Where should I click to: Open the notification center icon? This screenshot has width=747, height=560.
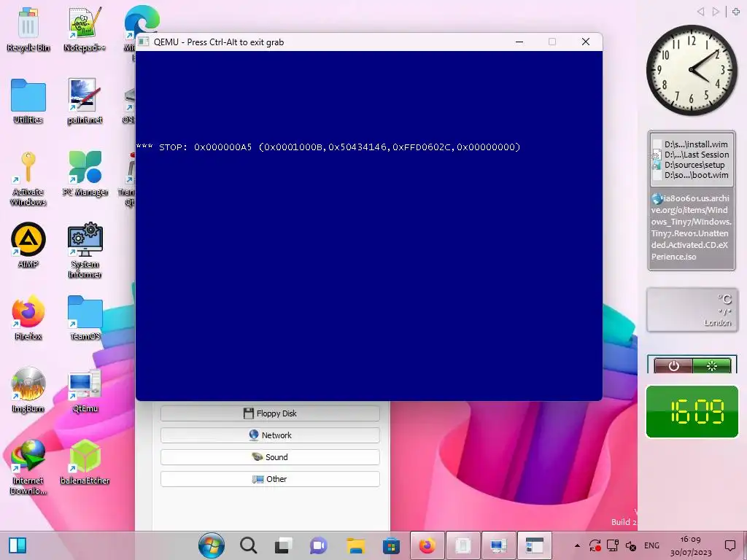pyautogui.click(x=729, y=545)
